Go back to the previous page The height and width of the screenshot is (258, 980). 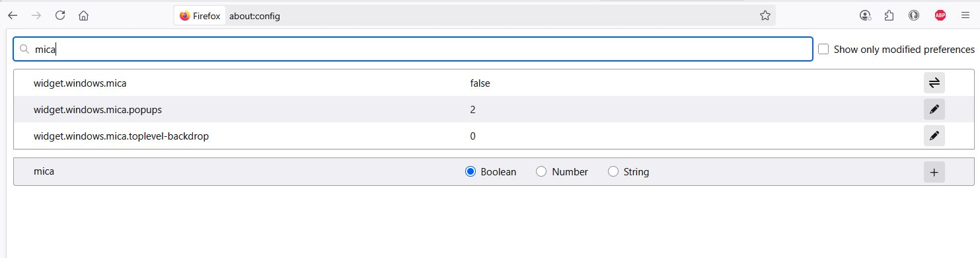click(x=13, y=16)
